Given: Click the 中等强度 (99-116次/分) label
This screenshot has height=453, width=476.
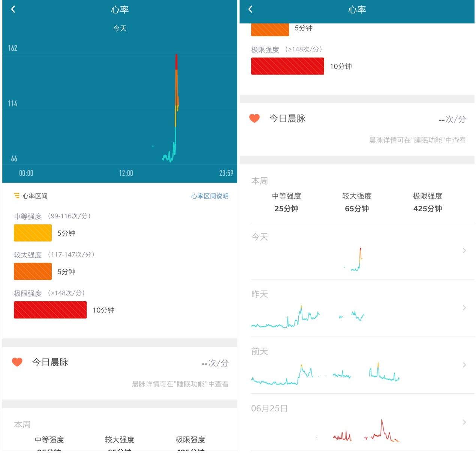Looking at the screenshot, I should 52,216.
